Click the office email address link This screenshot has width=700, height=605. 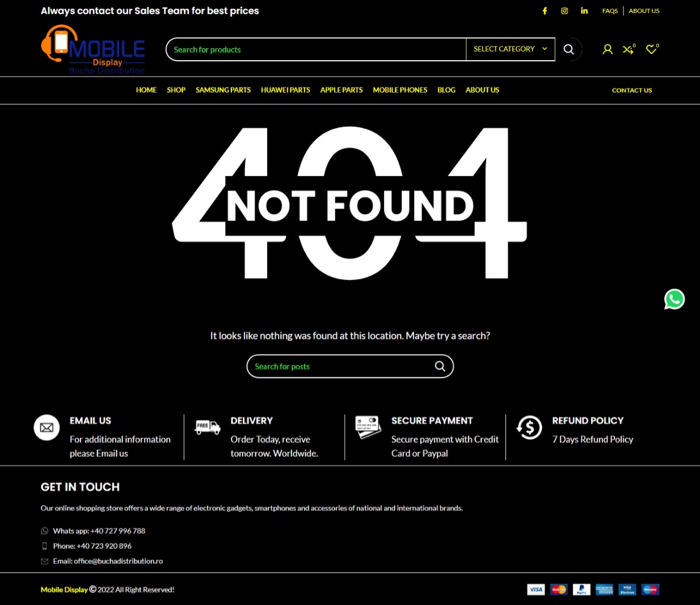point(118,561)
